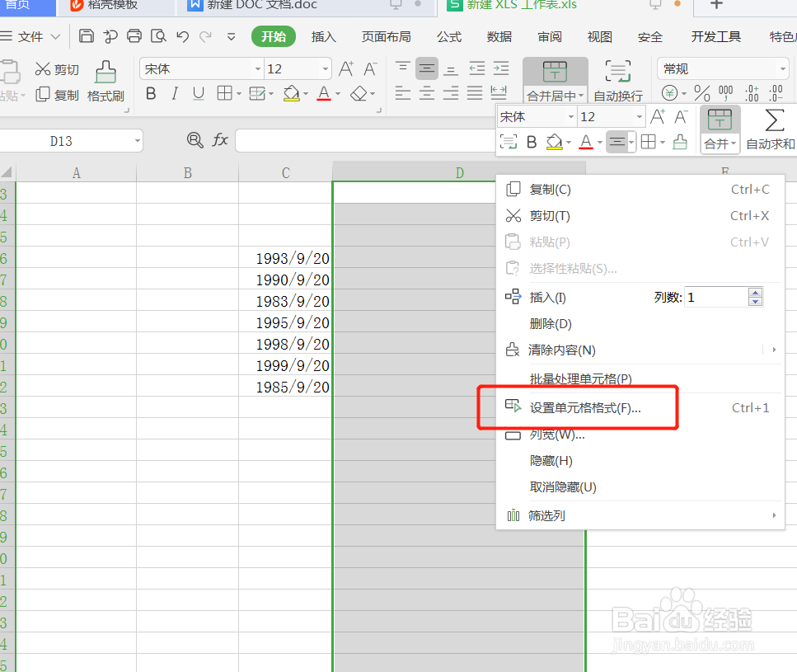Viewport: 797px width, 672px height.
Task: Toggle Bold in the ribbon
Action: click(x=151, y=93)
